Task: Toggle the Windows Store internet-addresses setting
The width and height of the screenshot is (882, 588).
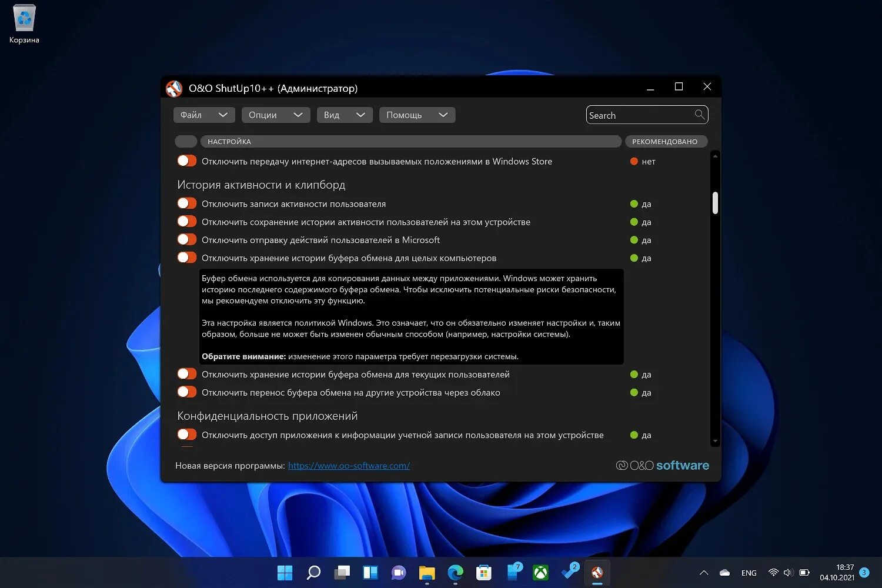Action: point(187,161)
